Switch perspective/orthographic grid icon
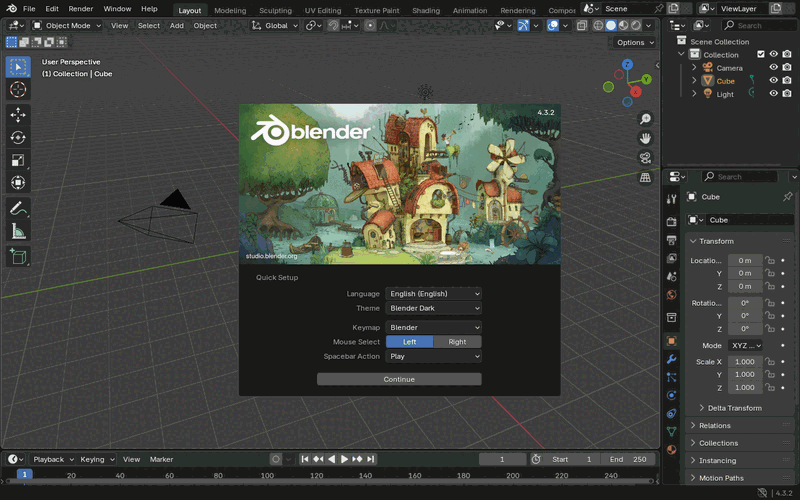 [645, 177]
